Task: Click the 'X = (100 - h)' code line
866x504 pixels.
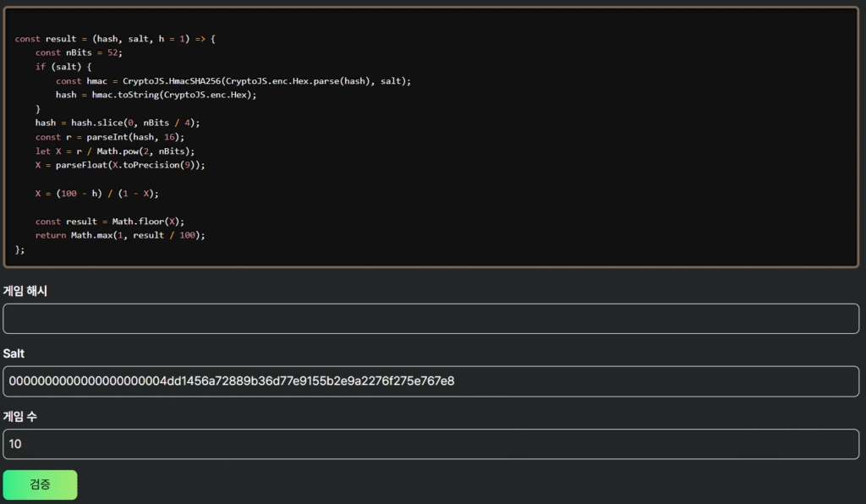Action: pyautogui.click(x=96, y=193)
